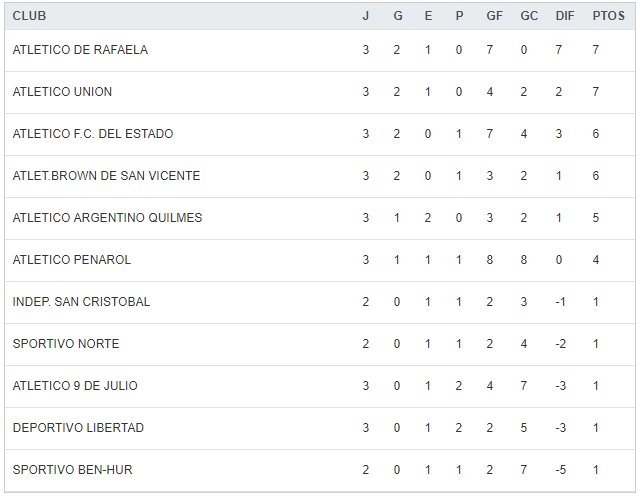640x497 pixels.
Task: Click the CLUB column header
Action: (29, 16)
